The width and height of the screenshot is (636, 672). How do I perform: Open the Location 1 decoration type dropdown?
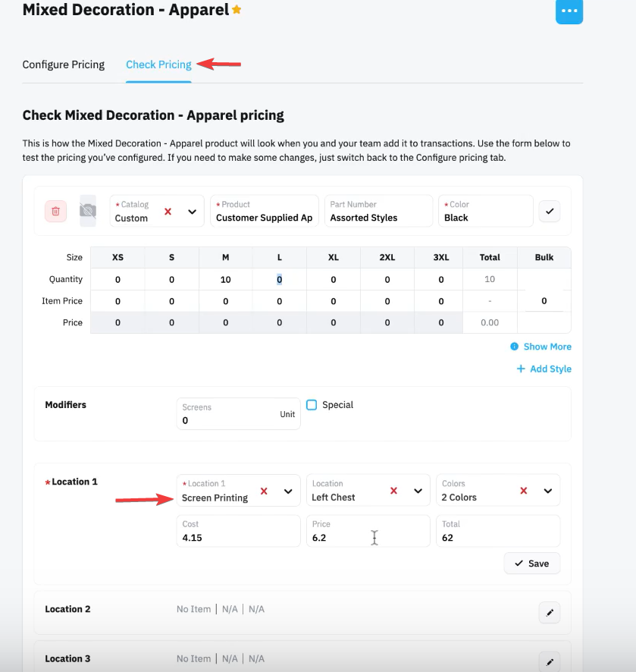(288, 491)
